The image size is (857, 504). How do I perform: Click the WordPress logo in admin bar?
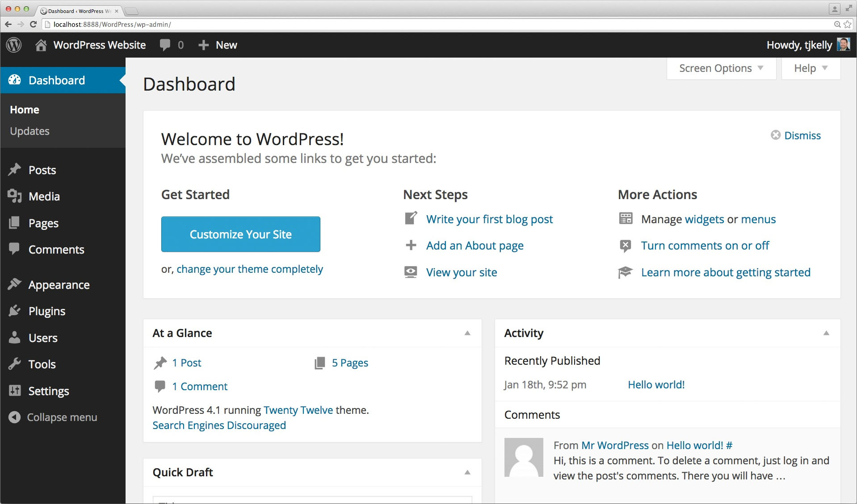click(x=14, y=45)
